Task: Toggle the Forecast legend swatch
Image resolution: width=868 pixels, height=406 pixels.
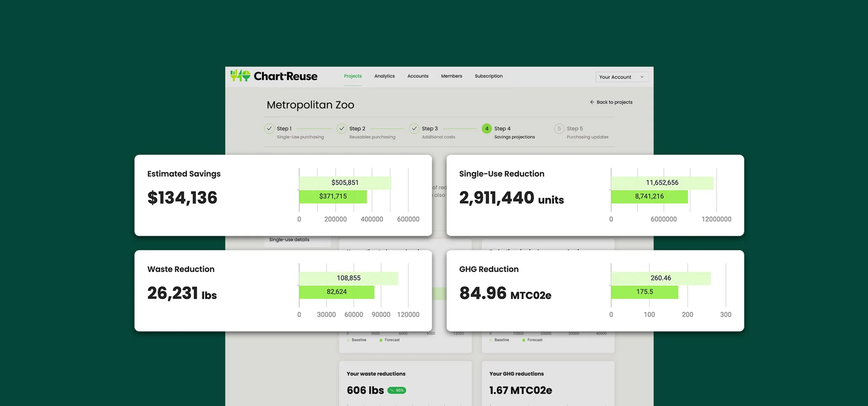Action: 381,340
